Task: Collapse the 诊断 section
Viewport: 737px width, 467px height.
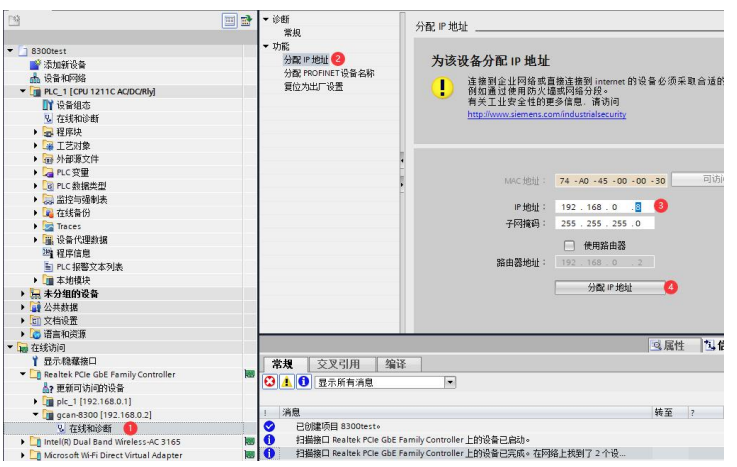Action: tap(266, 19)
